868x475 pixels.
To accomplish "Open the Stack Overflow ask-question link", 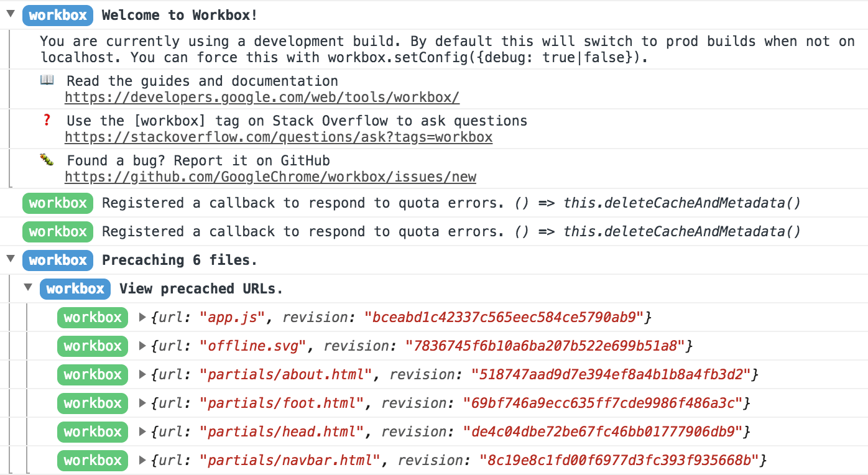I will pyautogui.click(x=278, y=137).
